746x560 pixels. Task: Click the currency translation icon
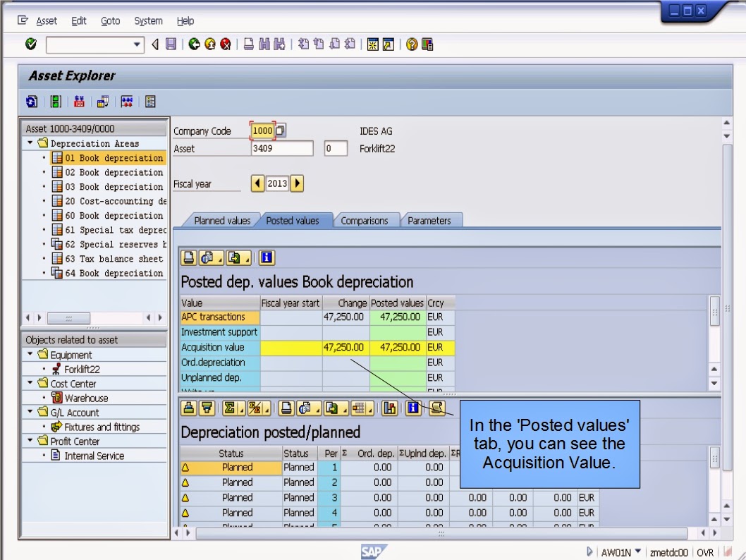pyautogui.click(x=79, y=101)
